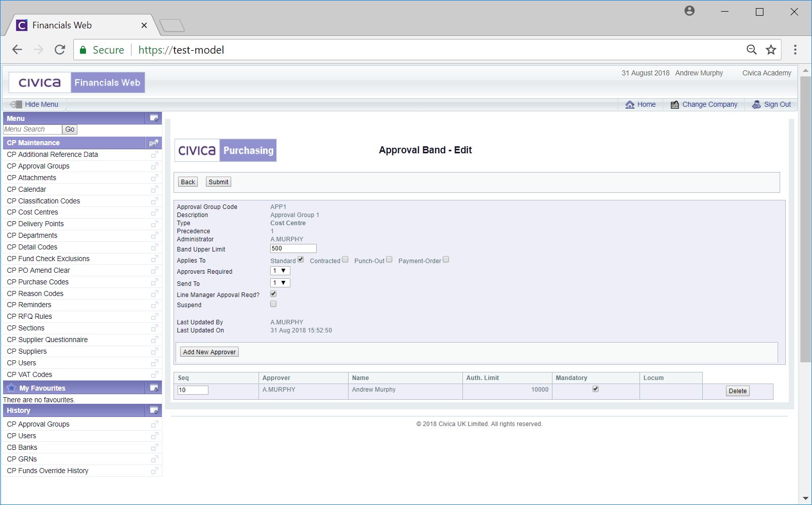Open CP Classification Codes menu item
This screenshot has width=812, height=505.
click(x=44, y=201)
